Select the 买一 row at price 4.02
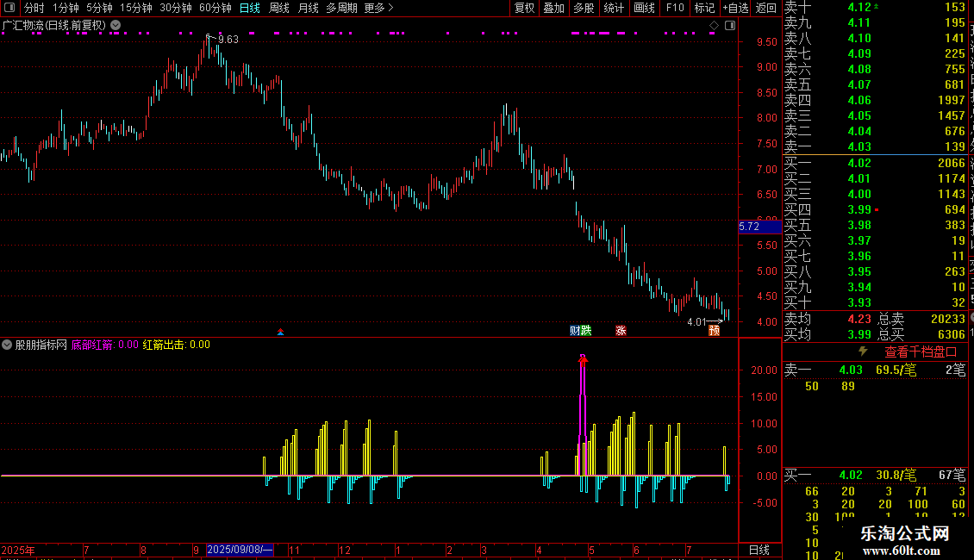 tap(875, 163)
